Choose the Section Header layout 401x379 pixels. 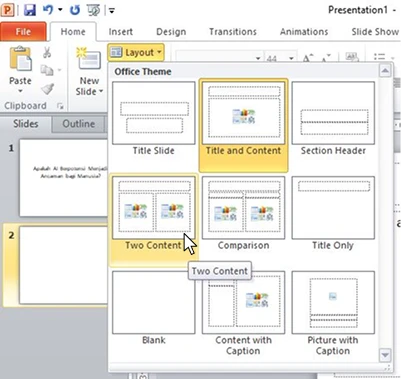click(333, 119)
